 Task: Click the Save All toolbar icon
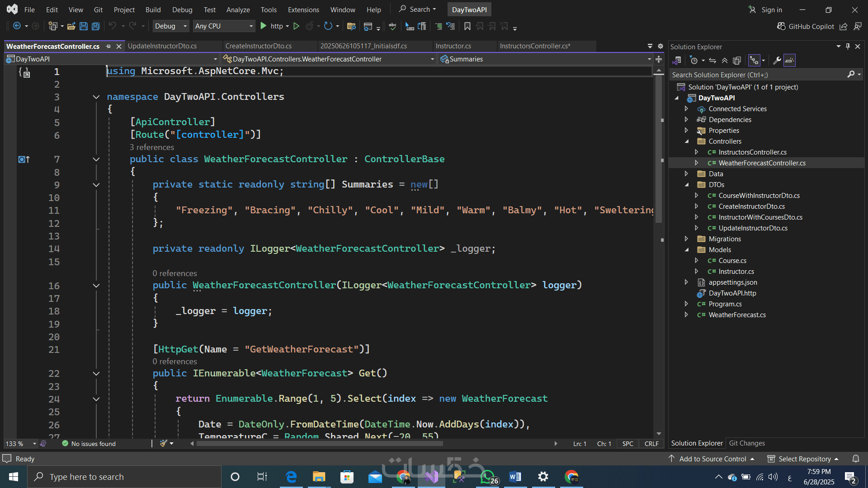pos(95,26)
